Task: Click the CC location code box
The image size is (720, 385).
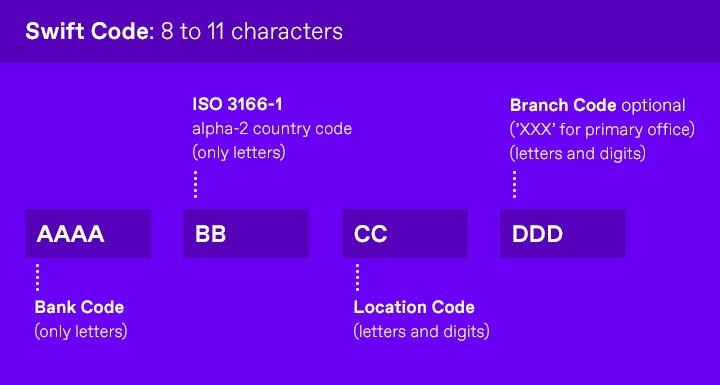Action: tap(405, 233)
